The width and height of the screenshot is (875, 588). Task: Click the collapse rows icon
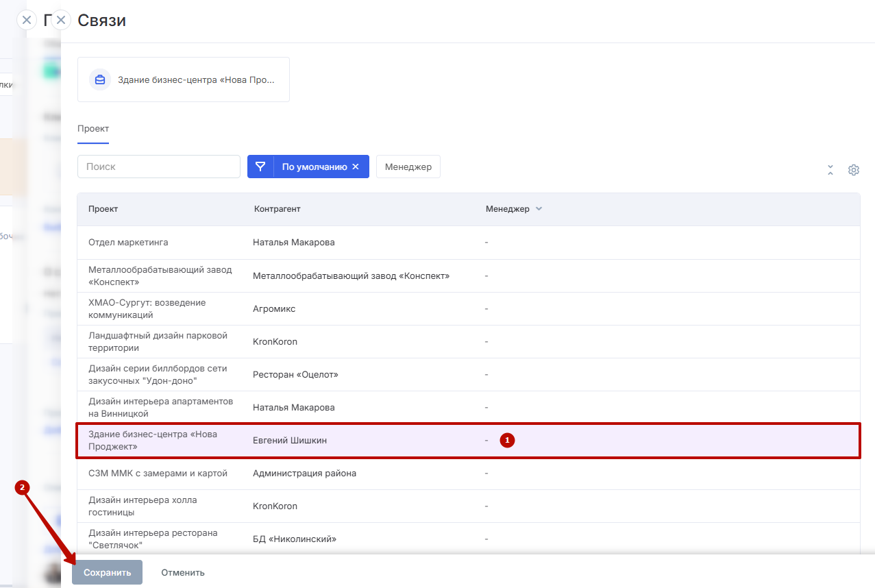830,170
